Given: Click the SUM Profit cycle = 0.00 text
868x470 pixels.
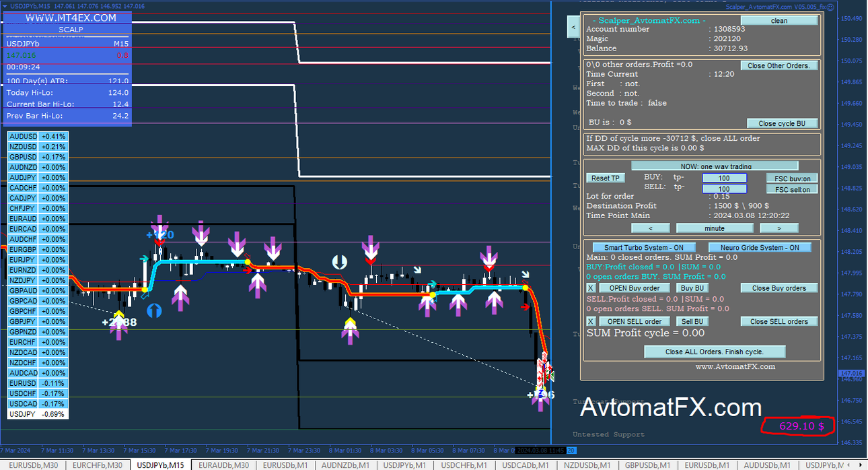Looking at the screenshot, I should [x=645, y=333].
